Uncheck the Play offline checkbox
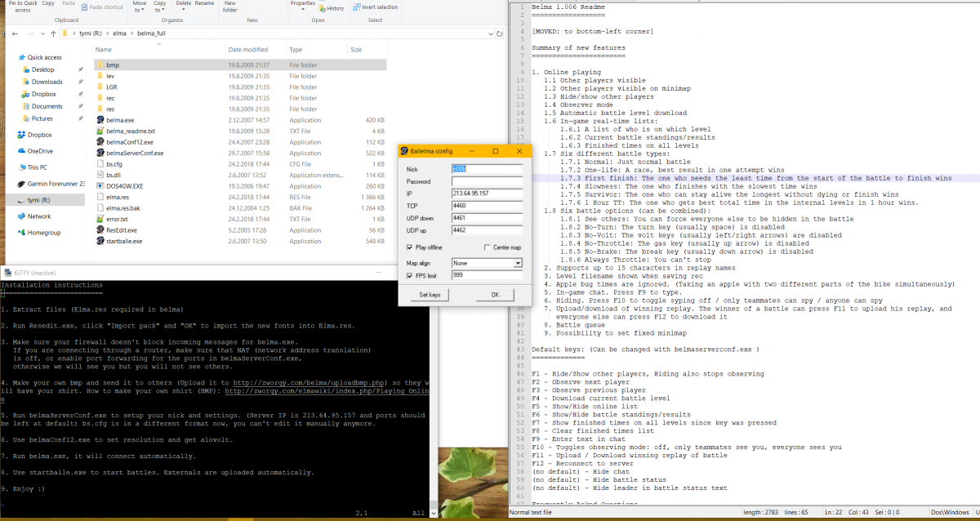Image resolution: width=980 pixels, height=521 pixels. pos(410,247)
